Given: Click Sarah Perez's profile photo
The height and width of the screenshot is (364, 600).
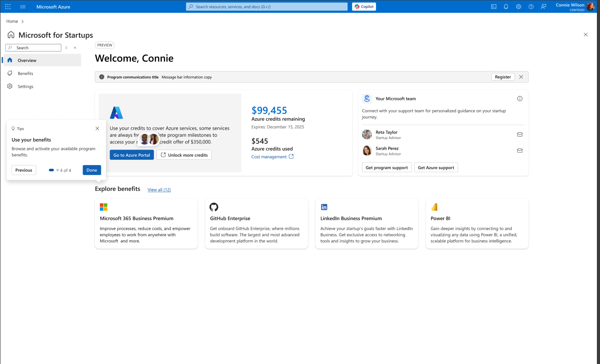Looking at the screenshot, I should click(367, 150).
